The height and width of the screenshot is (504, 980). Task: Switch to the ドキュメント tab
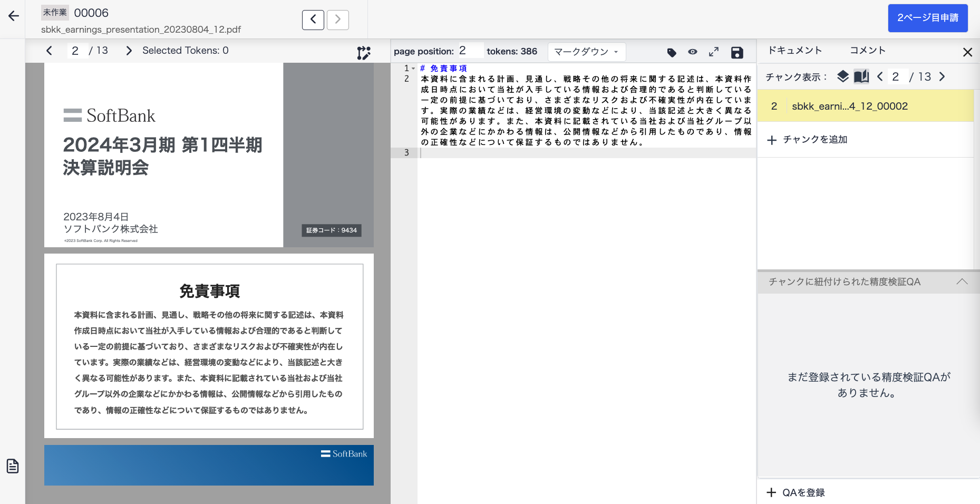[795, 50]
